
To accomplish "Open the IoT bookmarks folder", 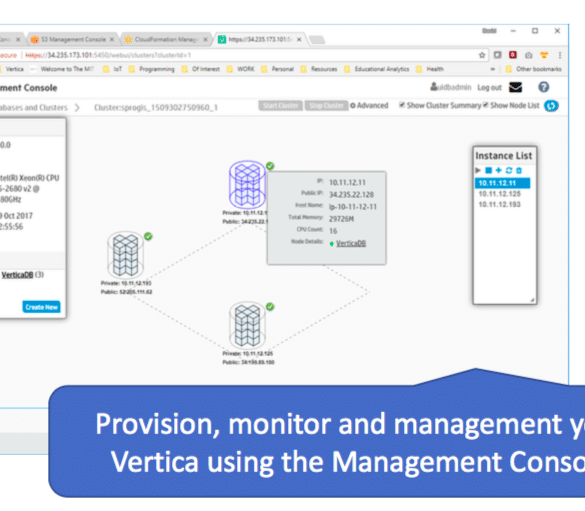I will (113, 69).
